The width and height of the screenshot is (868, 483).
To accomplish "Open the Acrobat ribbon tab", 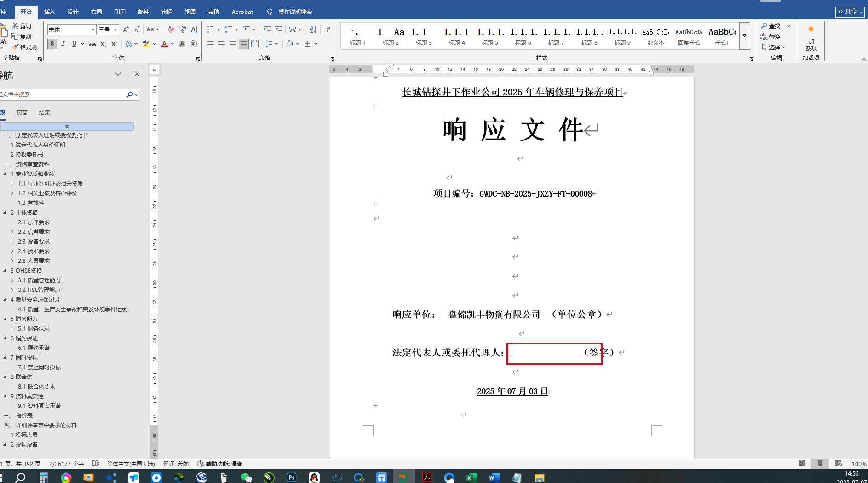I will 242,12.
